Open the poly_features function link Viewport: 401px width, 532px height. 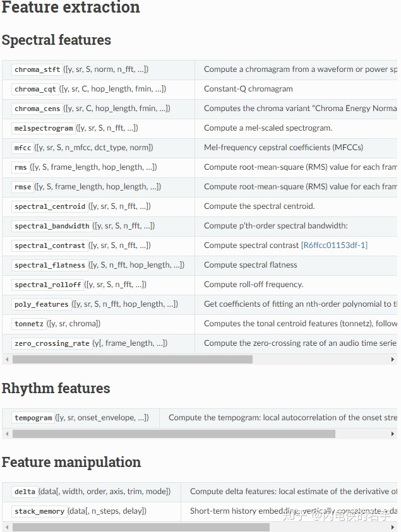[42, 304]
